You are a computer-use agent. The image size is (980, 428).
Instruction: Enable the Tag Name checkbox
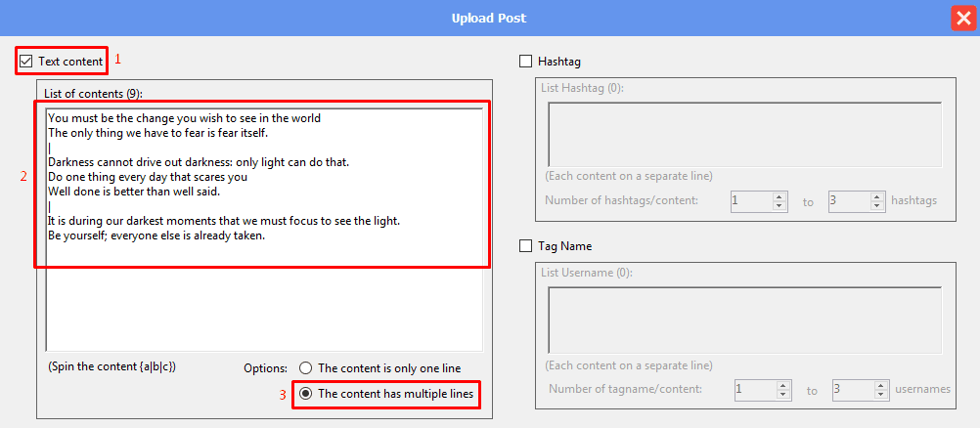[526, 246]
